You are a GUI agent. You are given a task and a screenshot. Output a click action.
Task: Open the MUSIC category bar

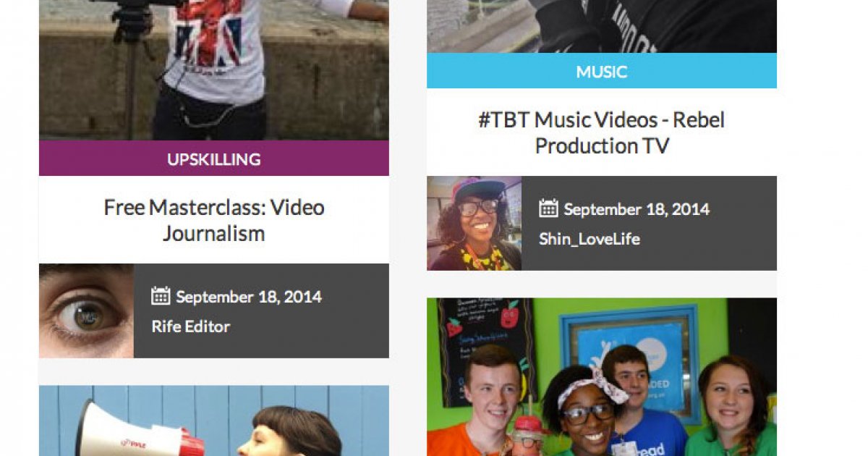tap(602, 71)
